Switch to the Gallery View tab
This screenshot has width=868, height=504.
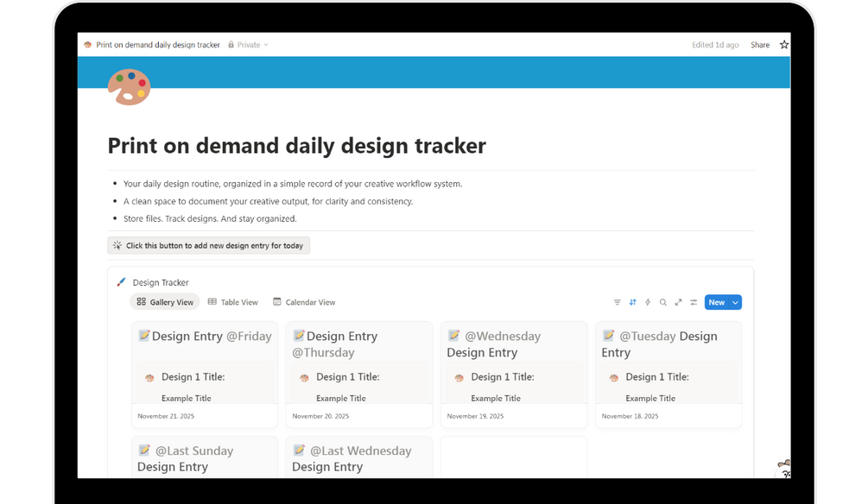click(165, 302)
